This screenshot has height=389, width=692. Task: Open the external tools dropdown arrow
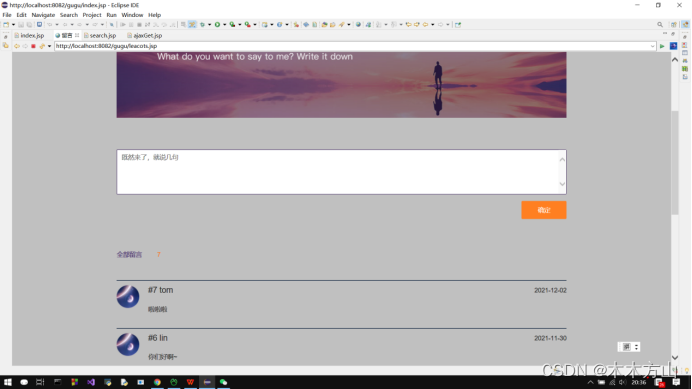point(255,25)
